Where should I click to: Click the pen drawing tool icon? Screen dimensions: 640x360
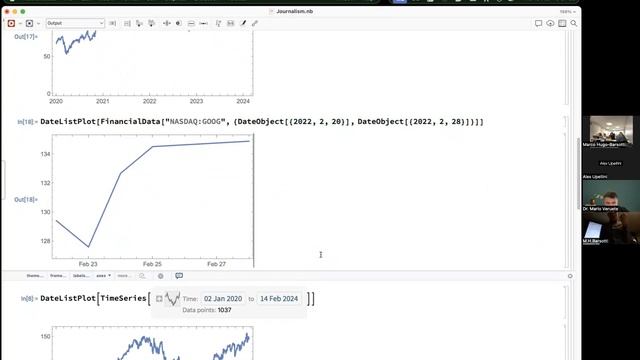coord(243,23)
